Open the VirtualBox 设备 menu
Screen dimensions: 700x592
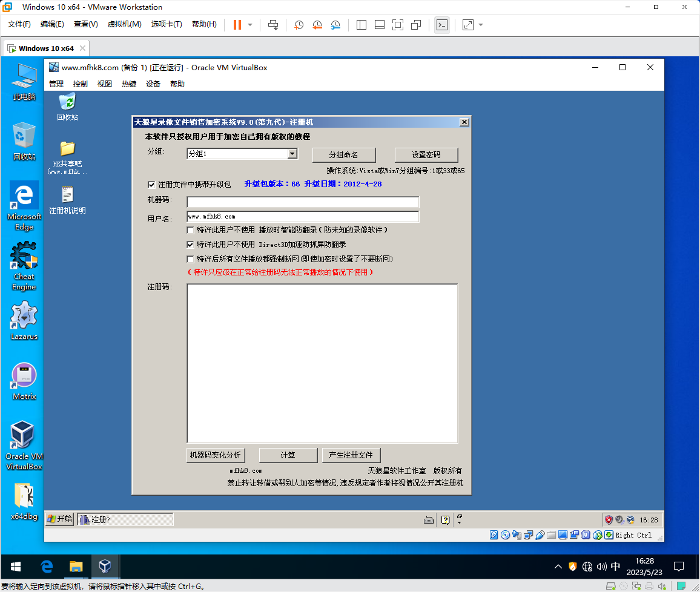(153, 84)
